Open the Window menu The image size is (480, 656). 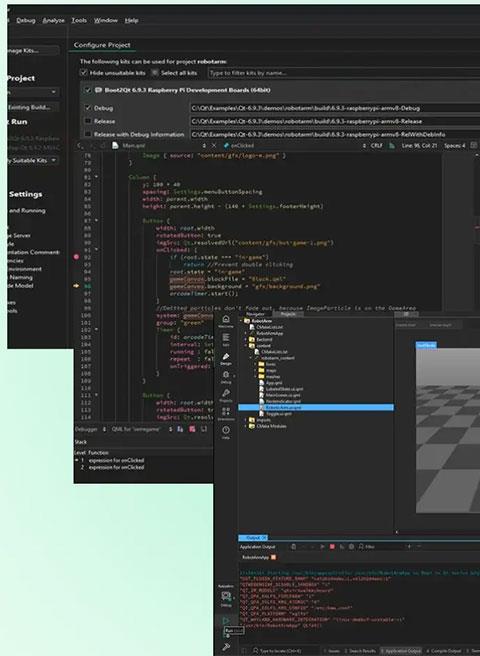pyautogui.click(x=105, y=20)
